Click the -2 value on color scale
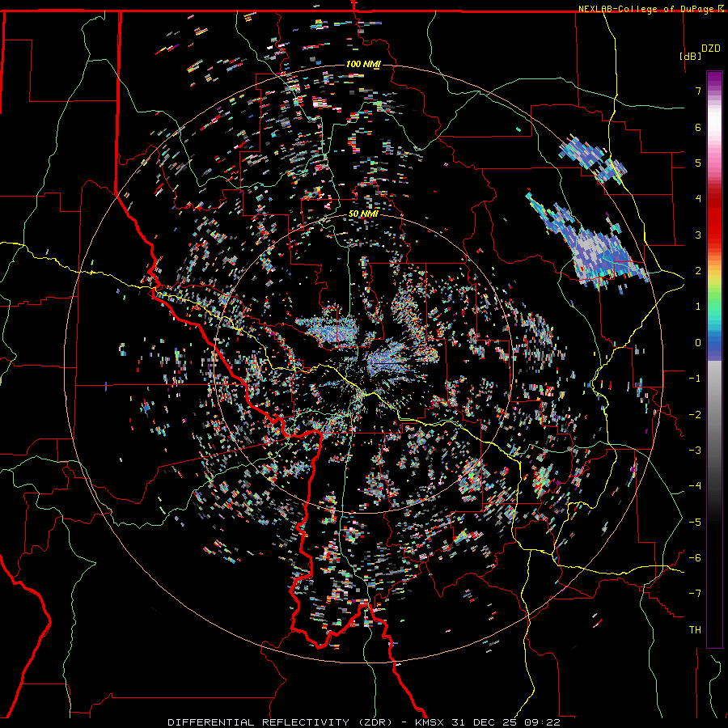Image resolution: width=728 pixels, height=728 pixels. click(695, 414)
